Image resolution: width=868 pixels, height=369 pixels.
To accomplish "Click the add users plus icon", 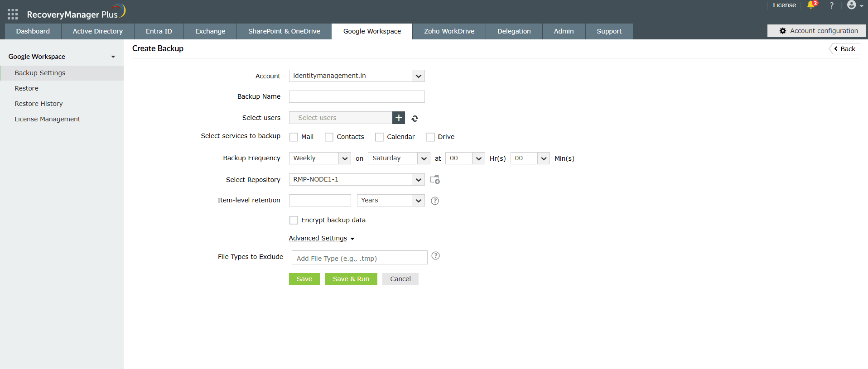I will pyautogui.click(x=399, y=118).
